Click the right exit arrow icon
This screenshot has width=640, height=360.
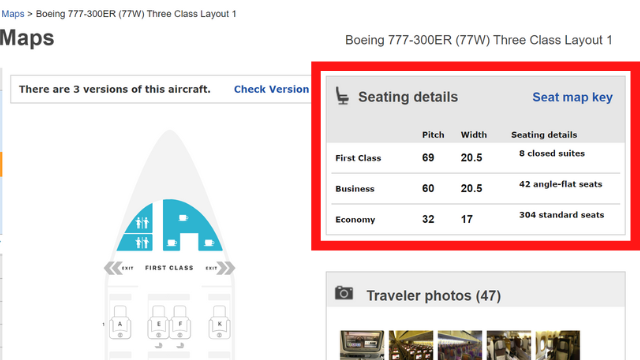click(x=226, y=268)
